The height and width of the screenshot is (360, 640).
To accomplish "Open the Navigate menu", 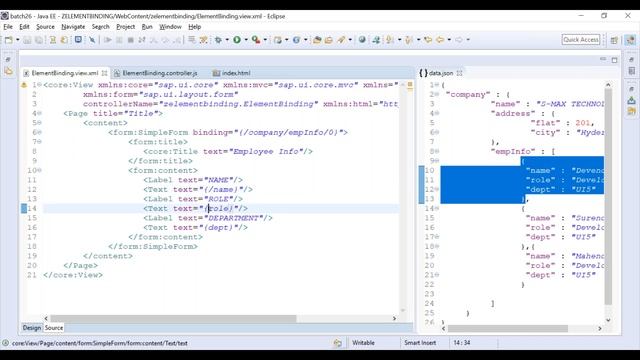I will tap(73, 27).
